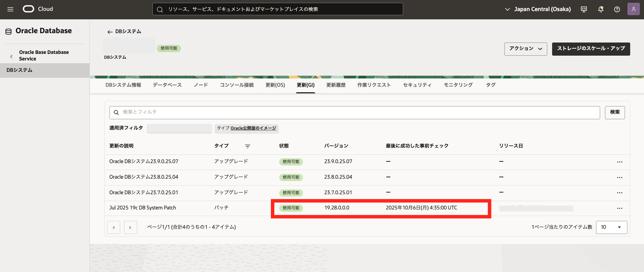Switch to the 更新履歴 tab
Image resolution: width=644 pixels, height=272 pixels.
coord(335,85)
